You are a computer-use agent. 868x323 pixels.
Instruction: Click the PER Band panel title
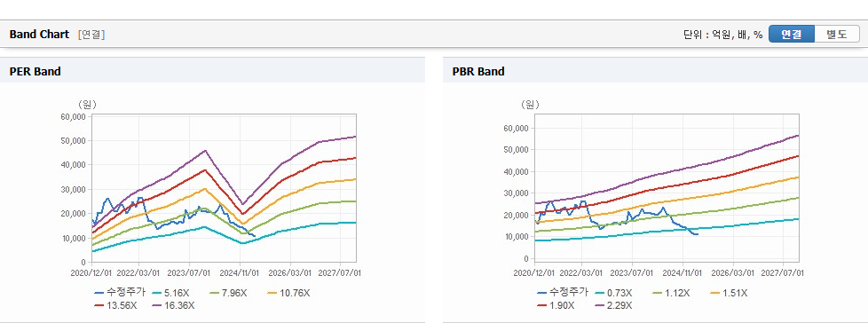(35, 71)
